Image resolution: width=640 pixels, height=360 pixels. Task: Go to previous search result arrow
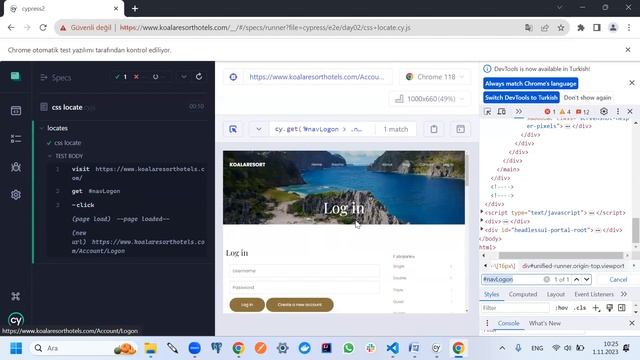pyautogui.click(x=576, y=280)
